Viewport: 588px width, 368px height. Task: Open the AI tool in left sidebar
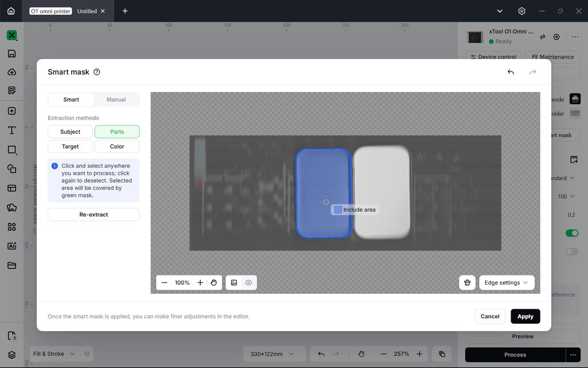pyautogui.click(x=11, y=246)
